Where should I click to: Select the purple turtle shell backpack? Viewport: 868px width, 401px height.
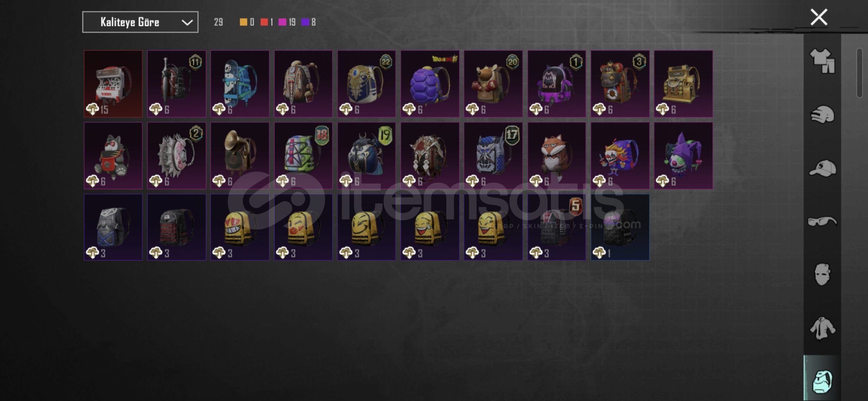click(430, 84)
